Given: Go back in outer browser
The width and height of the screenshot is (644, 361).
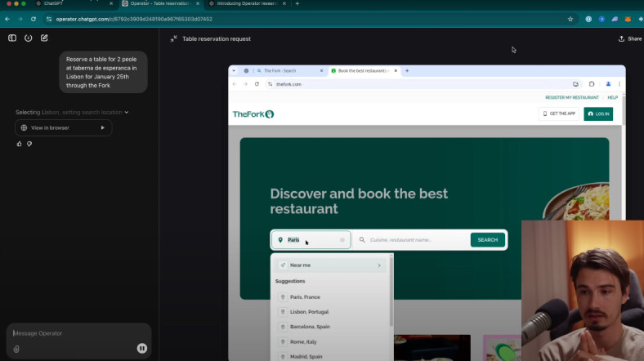Looking at the screenshot, I should 7,19.
